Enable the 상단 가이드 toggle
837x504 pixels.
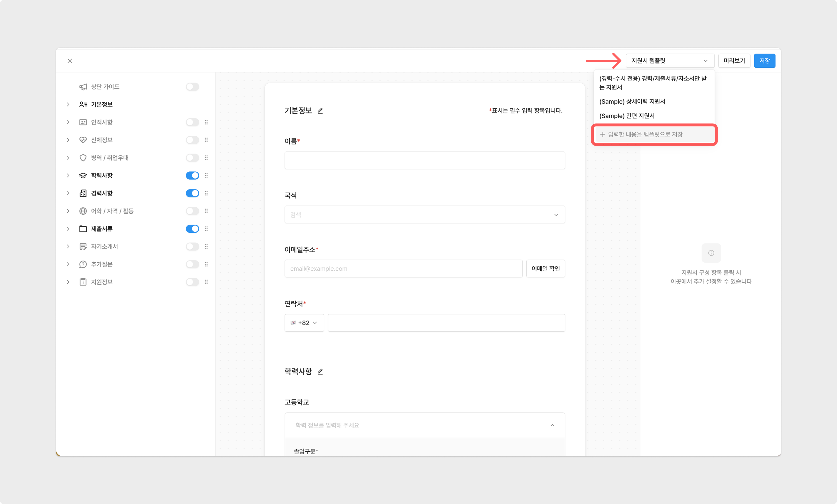(x=192, y=87)
